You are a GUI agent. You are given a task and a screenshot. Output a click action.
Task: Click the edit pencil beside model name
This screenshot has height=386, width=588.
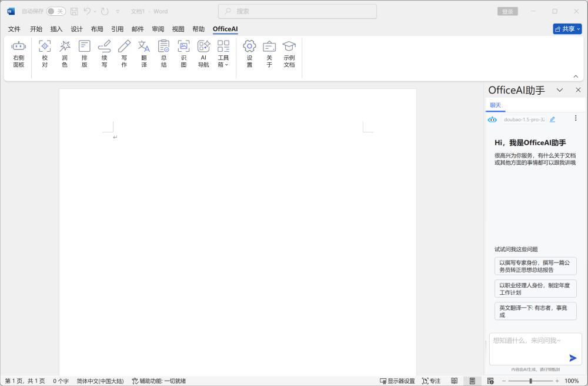[552, 119]
